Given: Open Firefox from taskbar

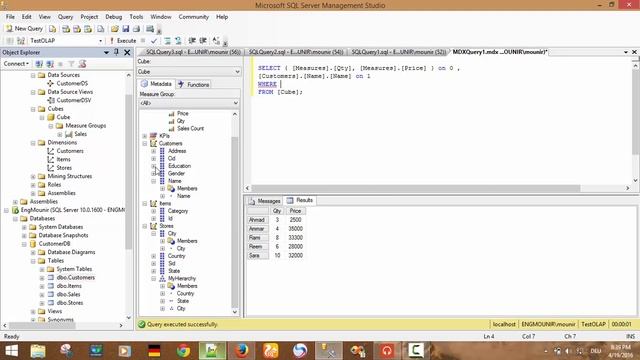Looking at the screenshot, I should coord(241,351).
